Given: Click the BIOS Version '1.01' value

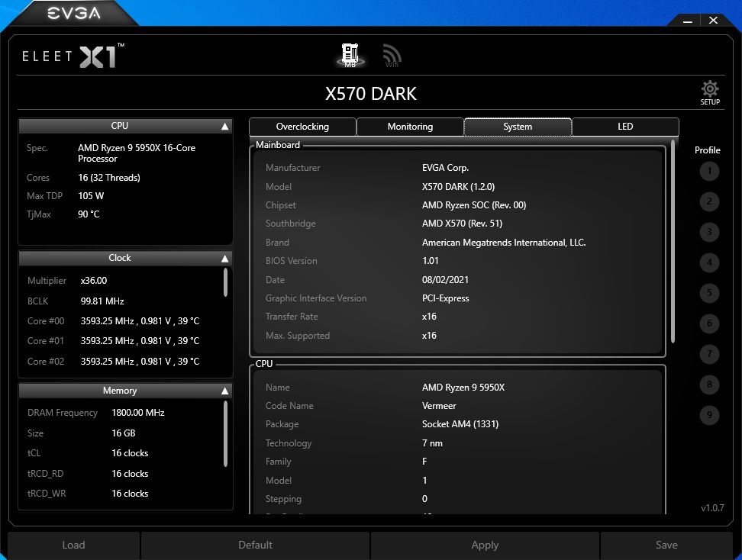Looking at the screenshot, I should [430, 261].
